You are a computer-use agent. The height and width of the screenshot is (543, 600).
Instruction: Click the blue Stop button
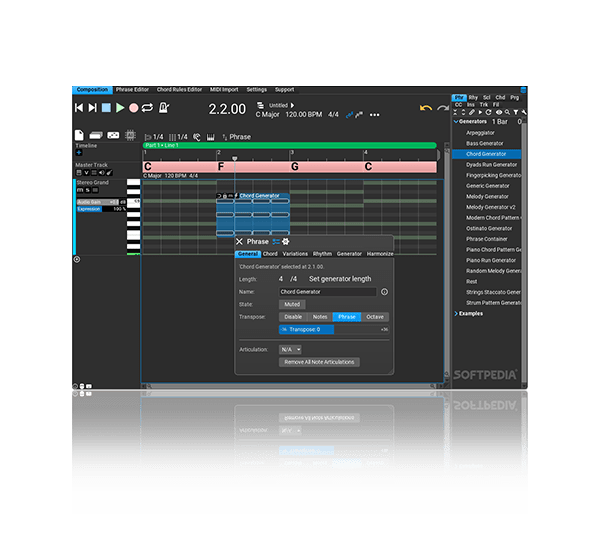pos(106,108)
